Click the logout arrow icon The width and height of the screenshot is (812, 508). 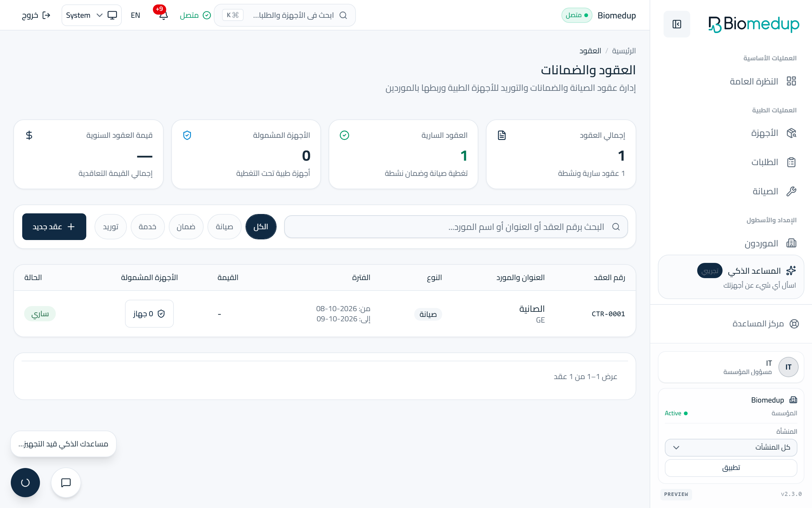pyautogui.click(x=46, y=15)
